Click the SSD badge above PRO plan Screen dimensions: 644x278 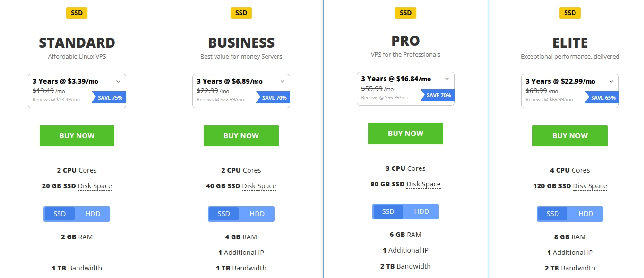tap(405, 13)
